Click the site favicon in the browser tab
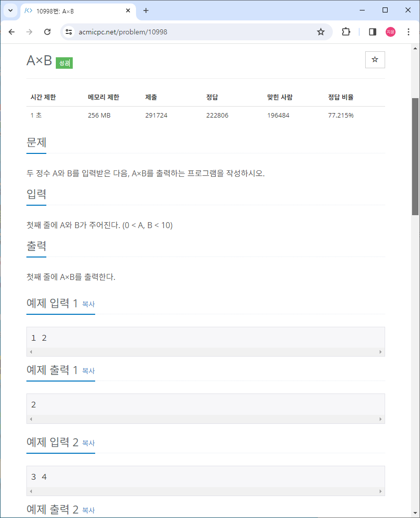The image size is (420, 518). [27, 10]
